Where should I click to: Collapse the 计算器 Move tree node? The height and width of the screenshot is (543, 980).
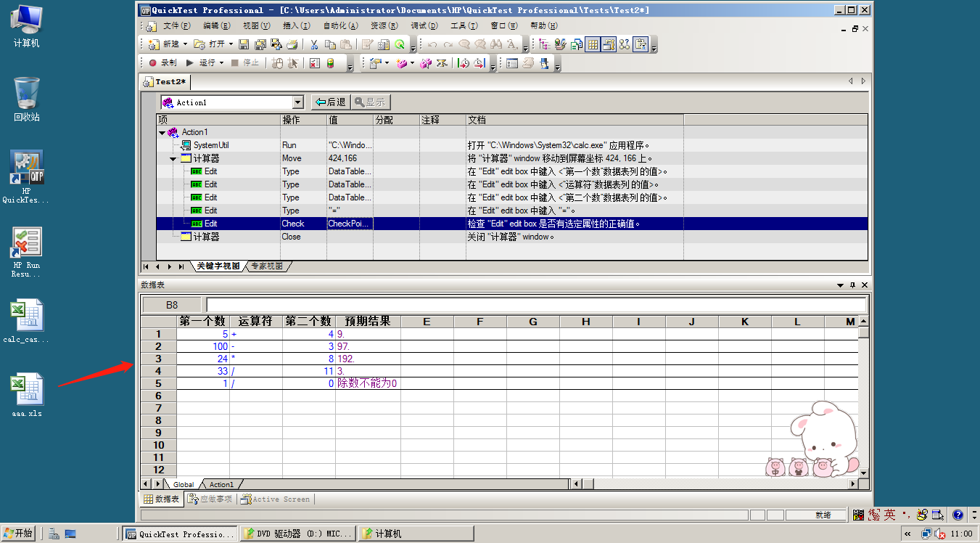[173, 159]
